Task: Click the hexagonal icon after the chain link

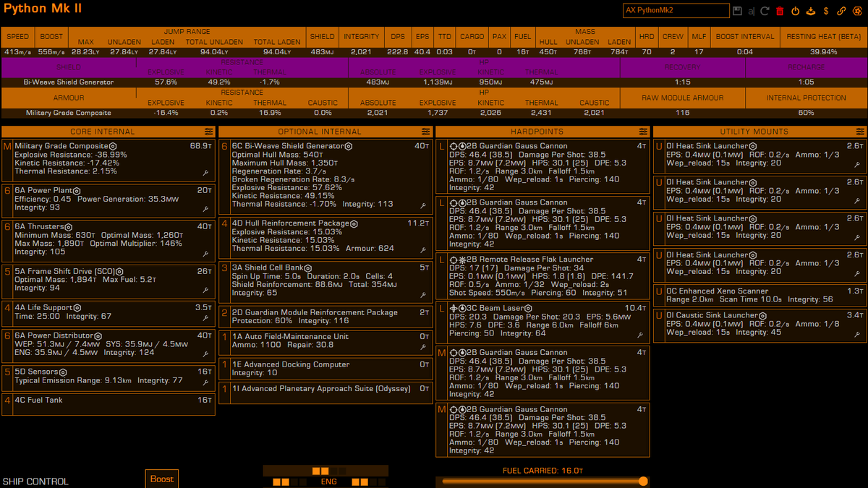Action: (857, 11)
